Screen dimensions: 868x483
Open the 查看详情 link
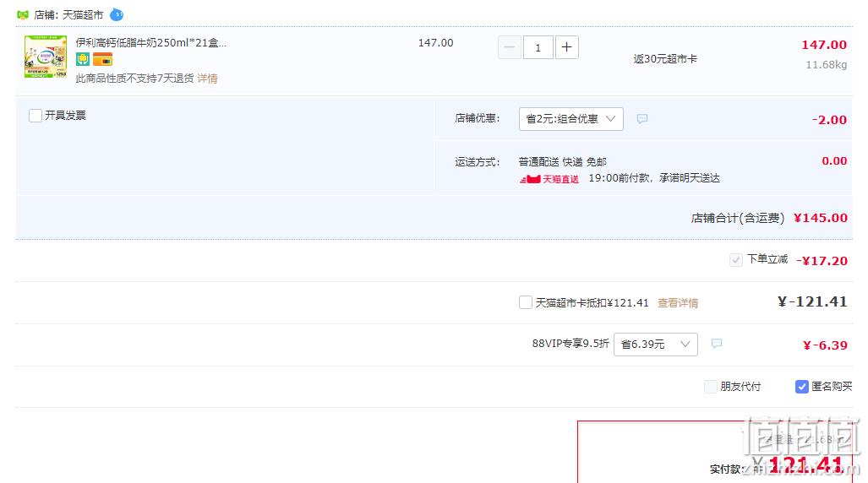678,303
